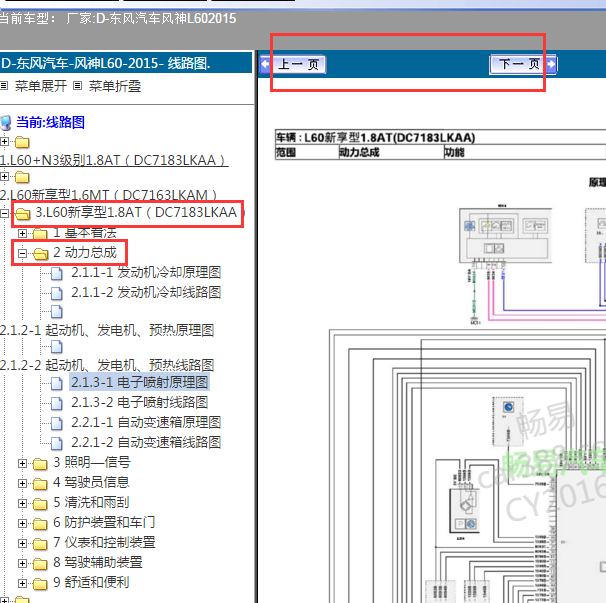Screen dimensions: 606x603
Task: Collapse the 2 动力总成 folder
Action: coord(22,254)
